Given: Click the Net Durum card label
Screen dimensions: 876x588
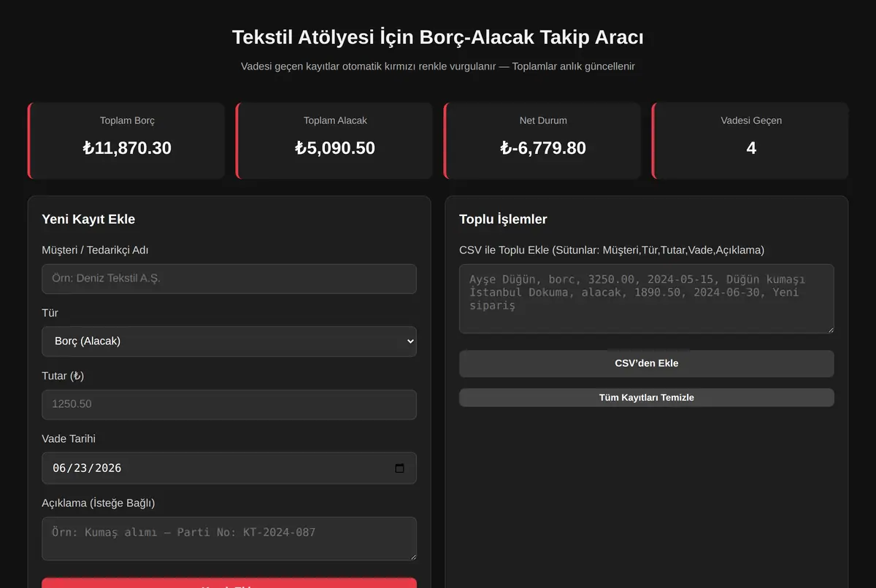Looking at the screenshot, I should (543, 120).
